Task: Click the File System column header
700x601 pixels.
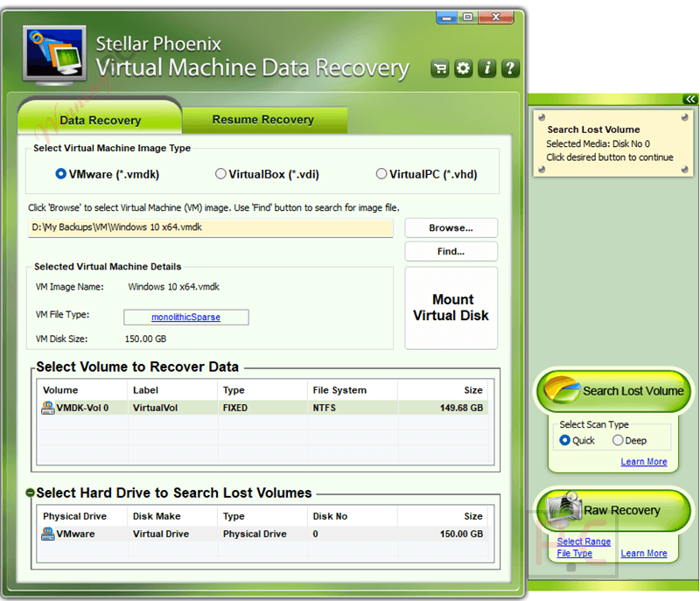Action: coord(339,390)
